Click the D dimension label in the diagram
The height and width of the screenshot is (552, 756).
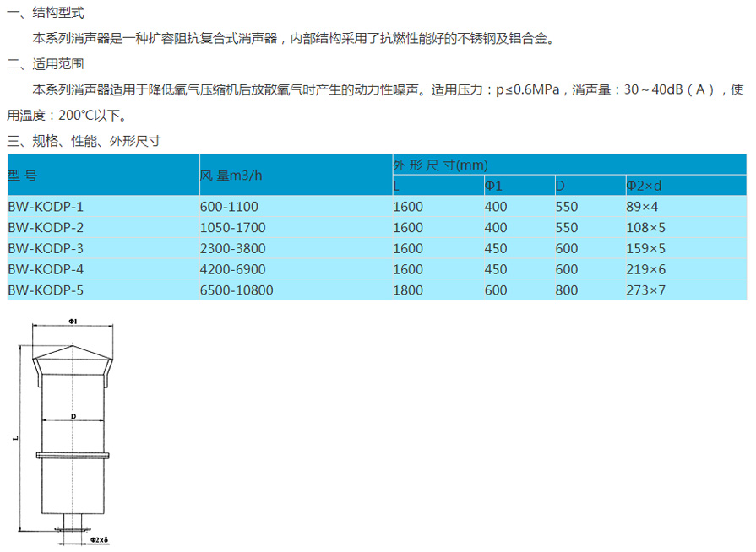(x=73, y=416)
